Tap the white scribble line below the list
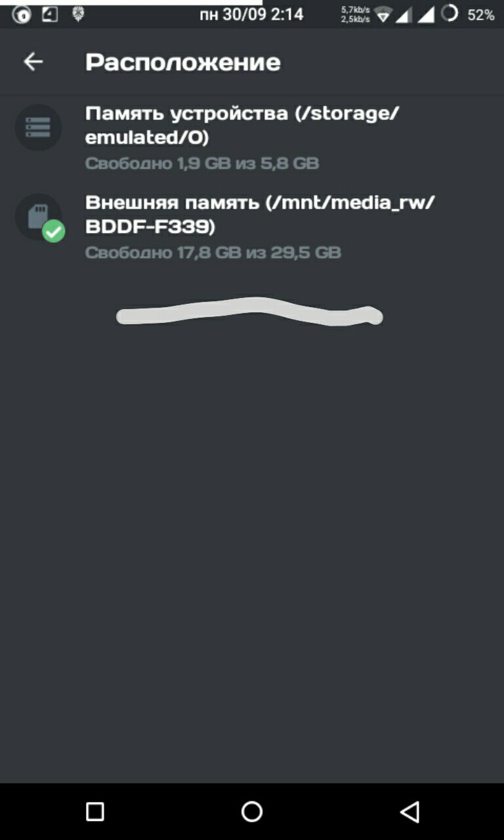 pyautogui.click(x=249, y=313)
